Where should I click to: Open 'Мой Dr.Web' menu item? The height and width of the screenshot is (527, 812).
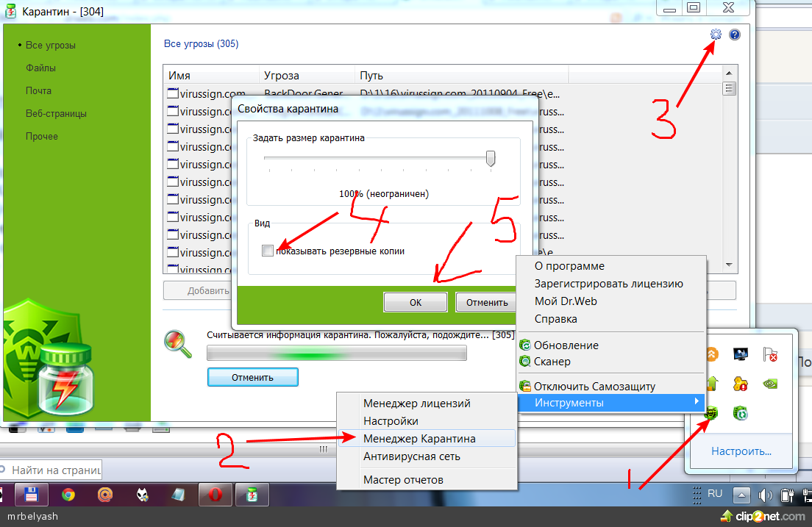pyautogui.click(x=566, y=301)
